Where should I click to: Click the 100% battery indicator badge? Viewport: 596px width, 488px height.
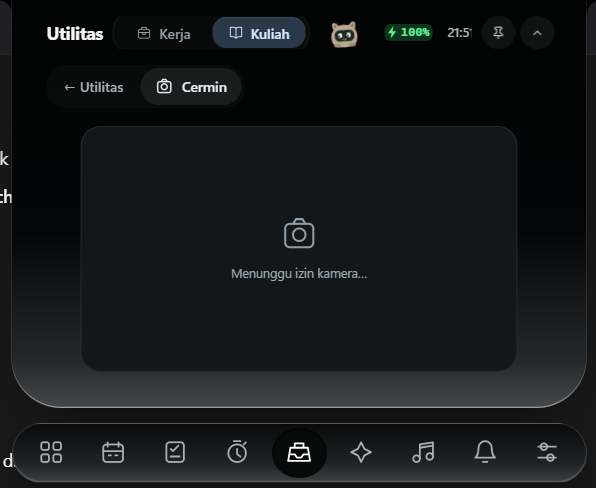409,32
